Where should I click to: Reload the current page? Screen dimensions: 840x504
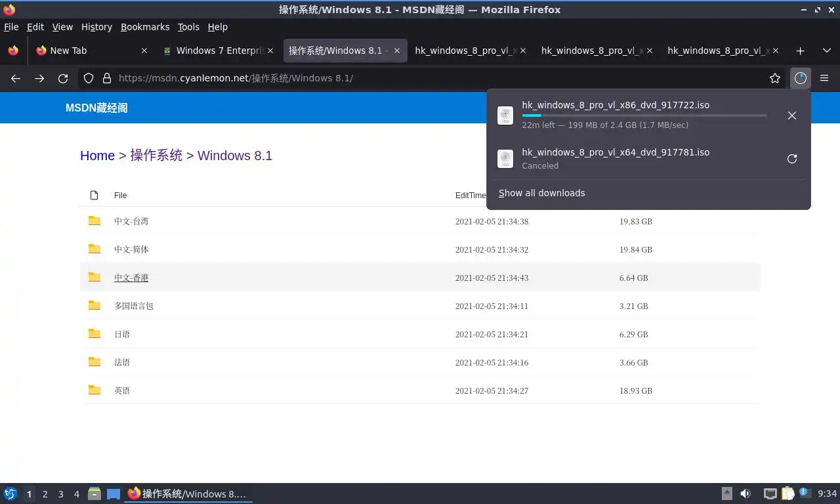pyautogui.click(x=63, y=78)
